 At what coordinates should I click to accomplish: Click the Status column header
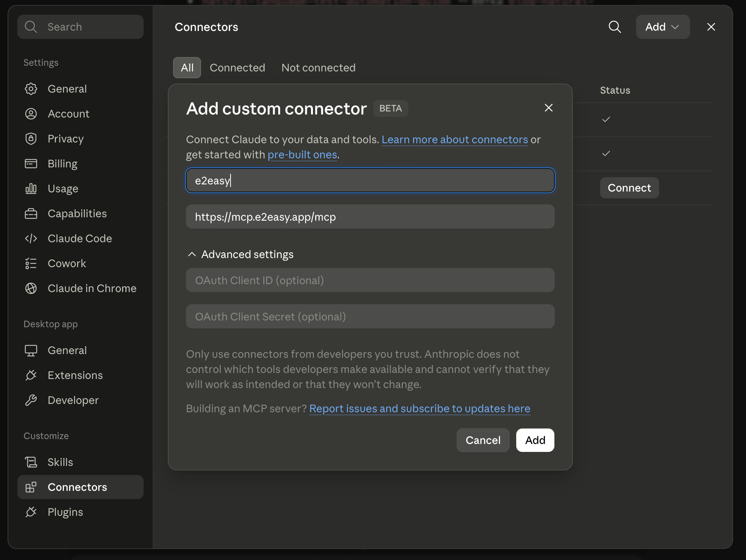click(x=615, y=90)
